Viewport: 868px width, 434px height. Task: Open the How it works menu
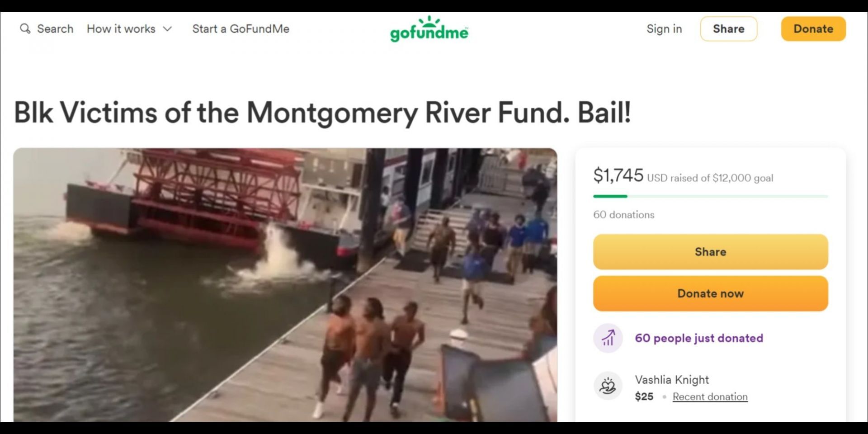click(129, 29)
